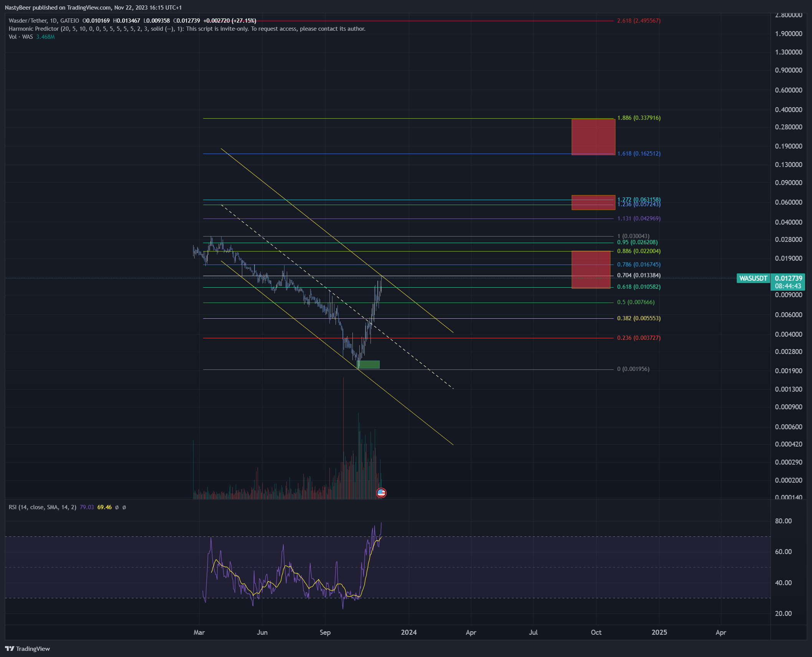This screenshot has width=812, height=657.
Task: Click the RSI value 79.03
Action: point(87,507)
